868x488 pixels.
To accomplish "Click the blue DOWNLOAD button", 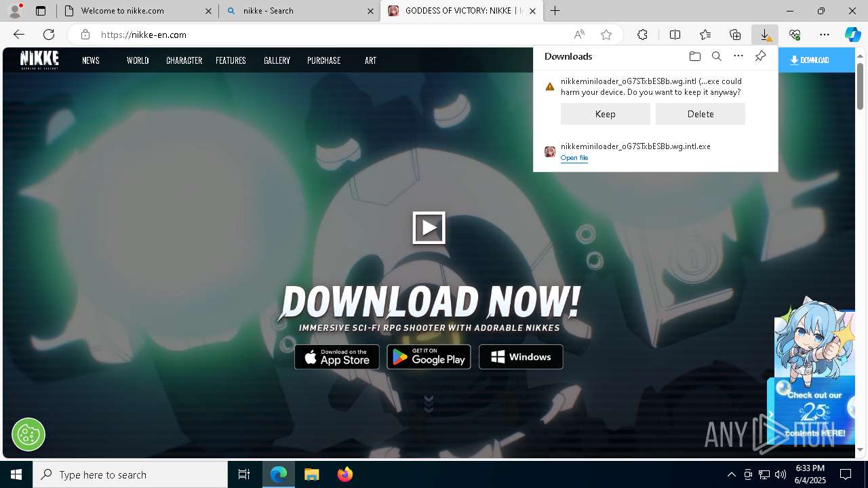I will tap(816, 60).
